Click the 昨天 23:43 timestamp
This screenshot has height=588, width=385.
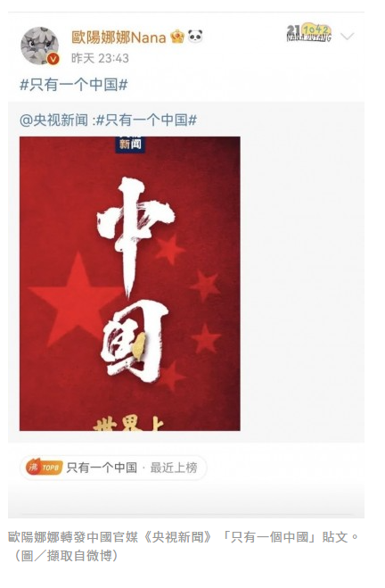[100, 58]
